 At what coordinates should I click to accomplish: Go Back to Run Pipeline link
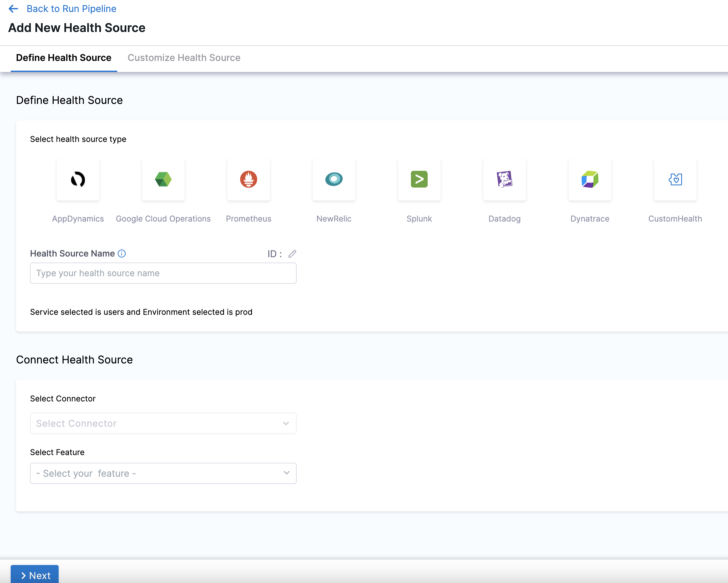coord(71,9)
